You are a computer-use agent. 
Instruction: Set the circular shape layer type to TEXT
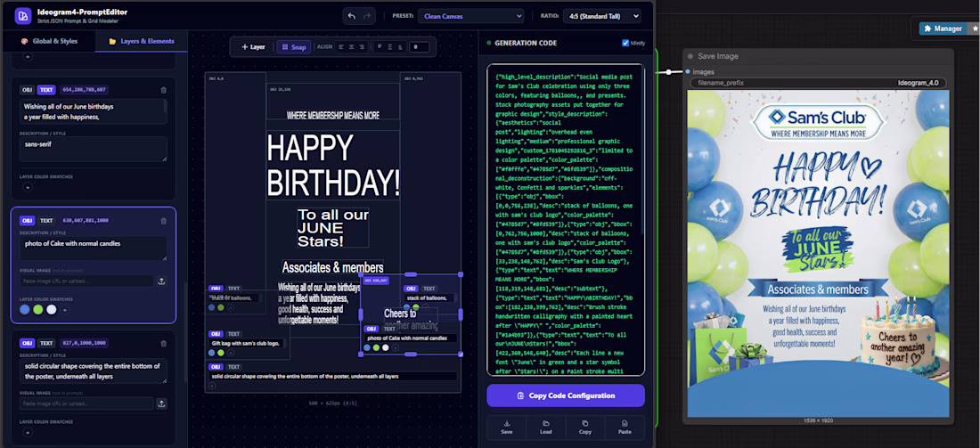point(47,343)
